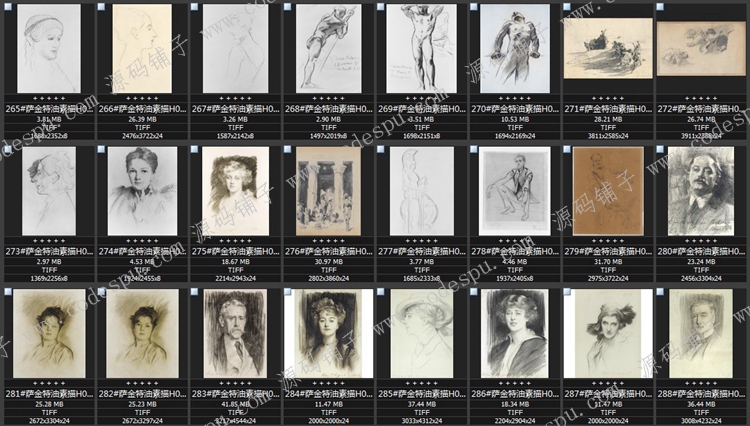Viewport: 750px width, 426px height.
Task: Click the file size '37.44 MB'
Action: [421, 404]
